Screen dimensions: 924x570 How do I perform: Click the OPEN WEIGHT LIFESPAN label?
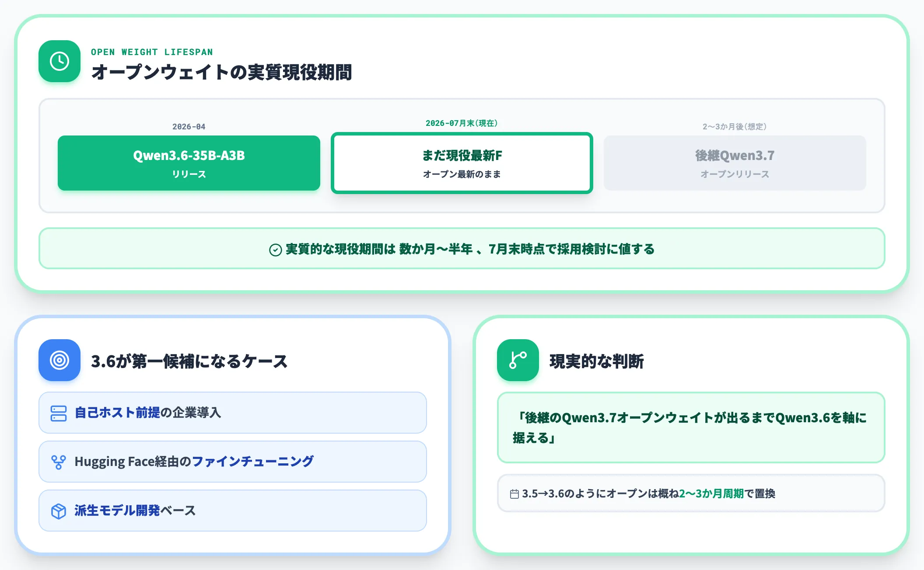152,52
